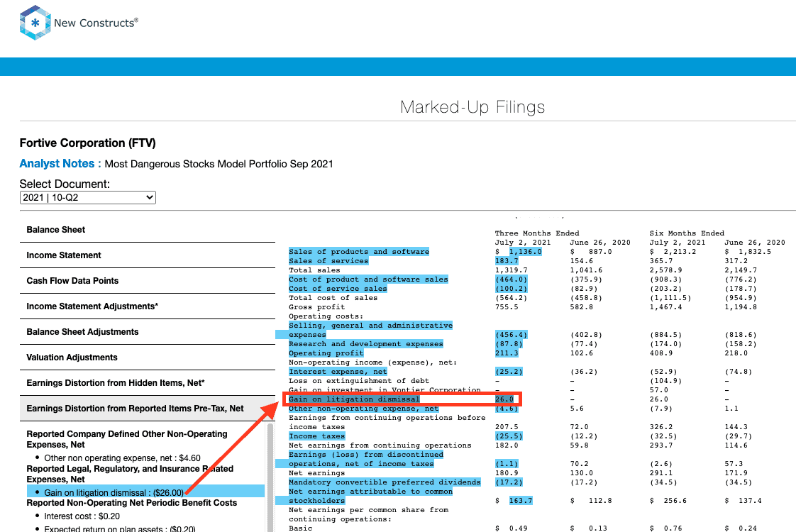The height and width of the screenshot is (532, 796).
Task: Click highlighted Sales of services label
Action: point(328,261)
